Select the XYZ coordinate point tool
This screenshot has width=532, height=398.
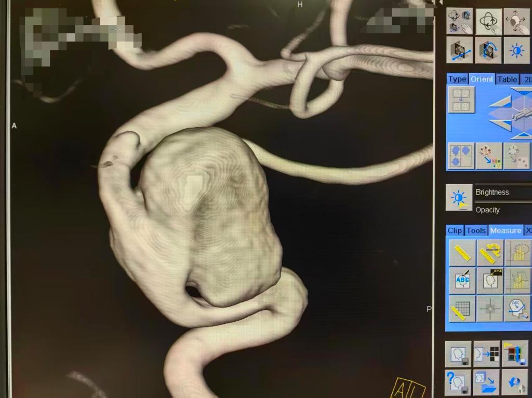point(489,281)
